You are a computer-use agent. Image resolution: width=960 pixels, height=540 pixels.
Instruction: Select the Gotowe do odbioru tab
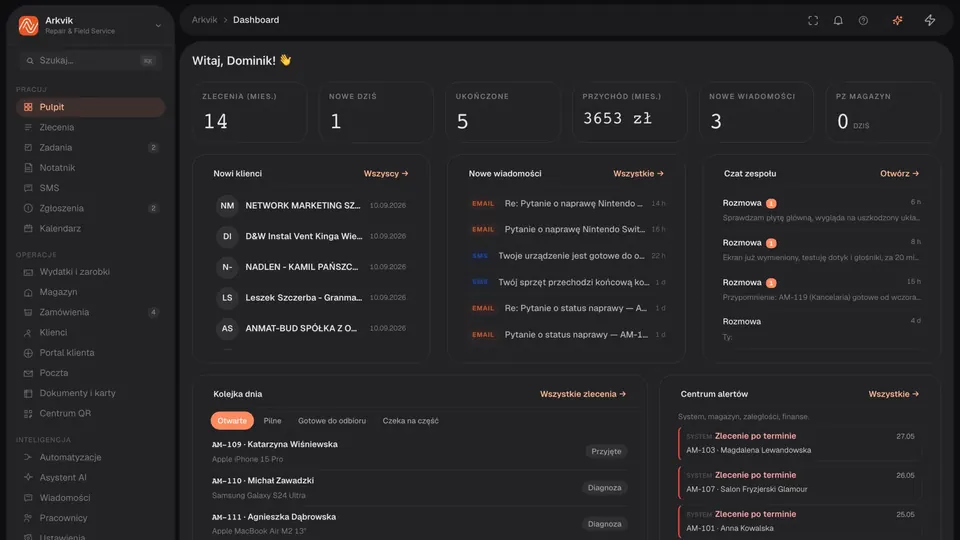(332, 421)
